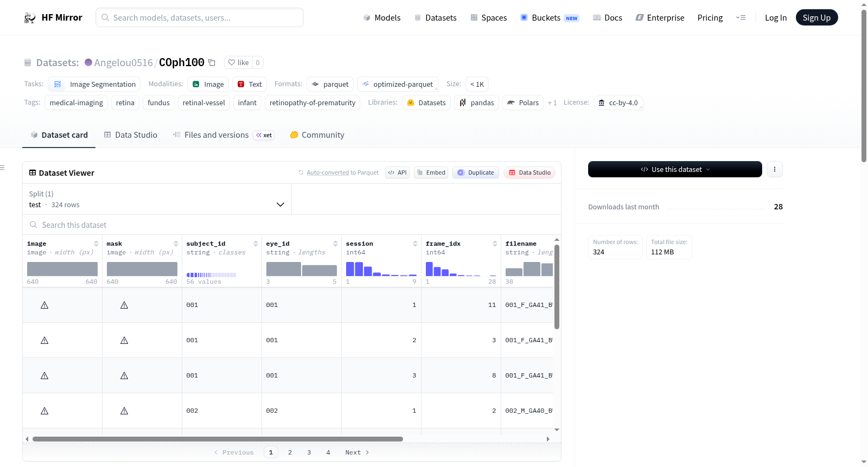
Task: Click the Image Segmentation task icon
Action: [58, 84]
